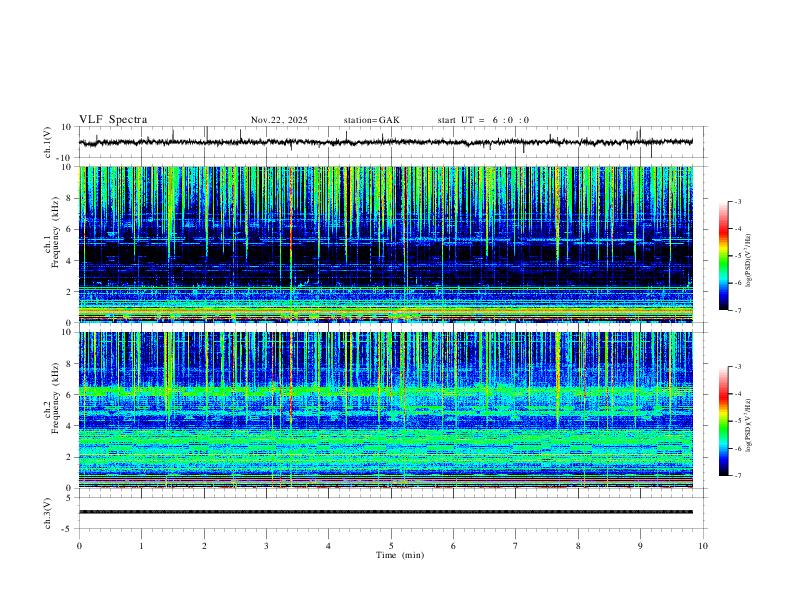The image size is (792, 612).
Task: Click the "6" kHz tick on ch.2 axis
Action: pyautogui.click(x=69, y=395)
